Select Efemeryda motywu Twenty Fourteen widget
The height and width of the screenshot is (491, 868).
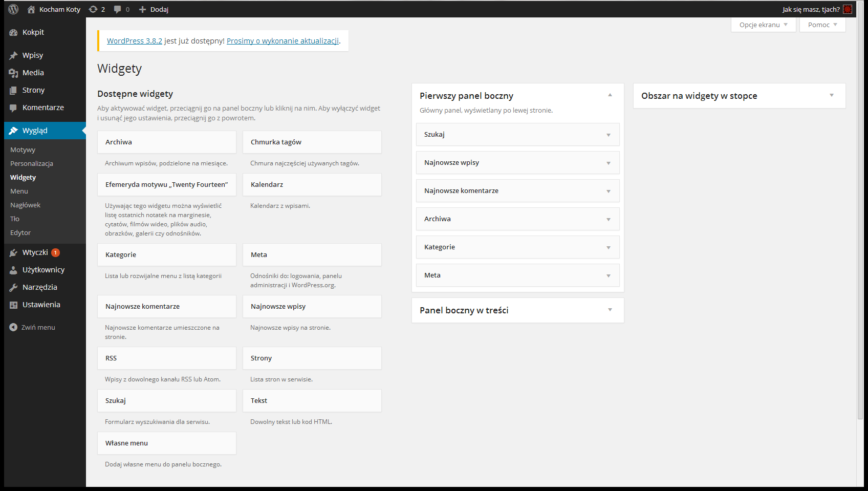coord(167,184)
